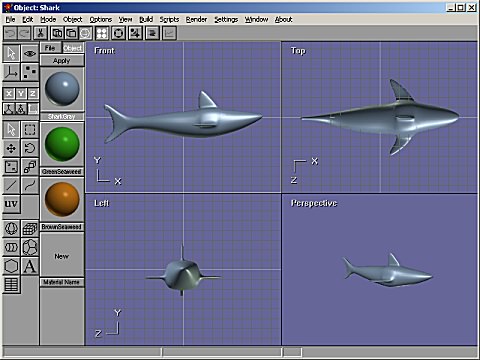The width and height of the screenshot is (480, 360).
Task: Click the scissors Cut toolbar icon
Action: click(x=40, y=33)
